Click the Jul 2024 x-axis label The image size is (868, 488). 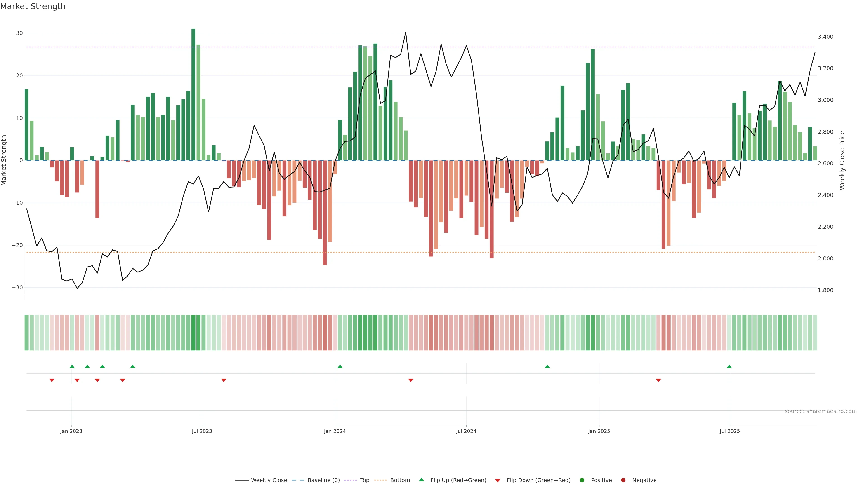point(466,431)
